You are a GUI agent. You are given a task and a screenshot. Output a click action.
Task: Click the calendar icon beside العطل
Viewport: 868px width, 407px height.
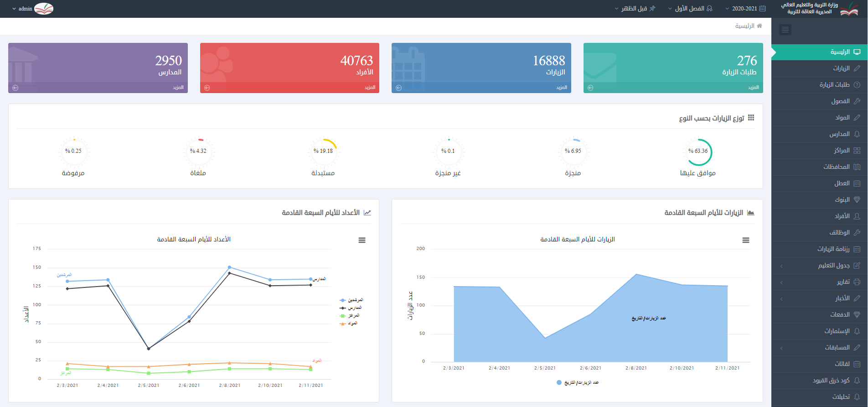pyautogui.click(x=857, y=183)
